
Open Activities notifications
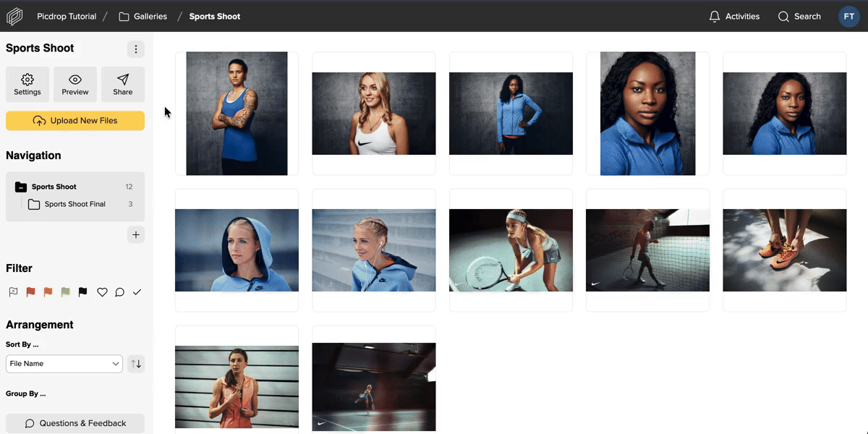pyautogui.click(x=734, y=16)
